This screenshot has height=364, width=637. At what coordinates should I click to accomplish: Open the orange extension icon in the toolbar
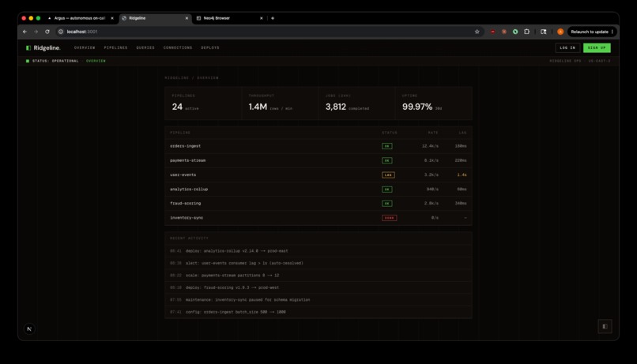[x=503, y=32]
